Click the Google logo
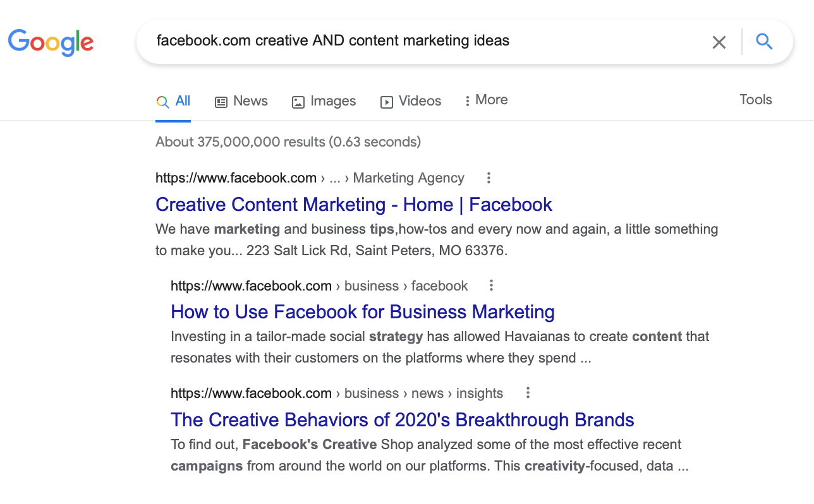The width and height of the screenshot is (814, 504). 51,42
